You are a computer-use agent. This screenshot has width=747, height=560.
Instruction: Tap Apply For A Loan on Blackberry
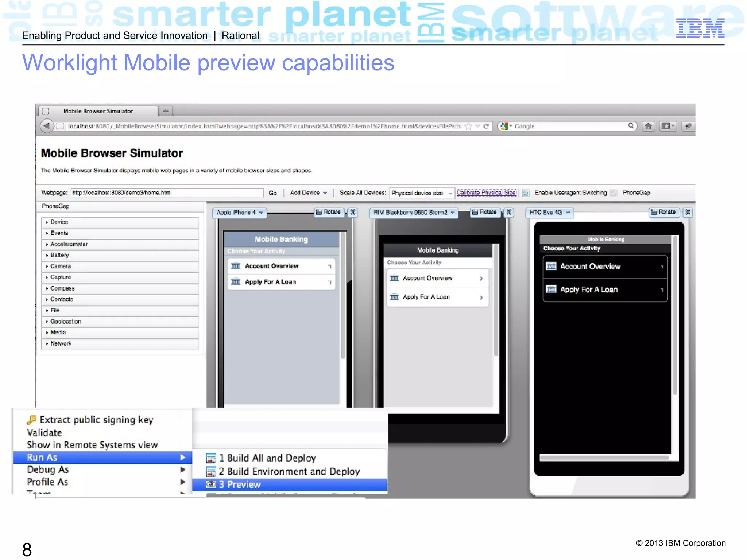pos(438,297)
